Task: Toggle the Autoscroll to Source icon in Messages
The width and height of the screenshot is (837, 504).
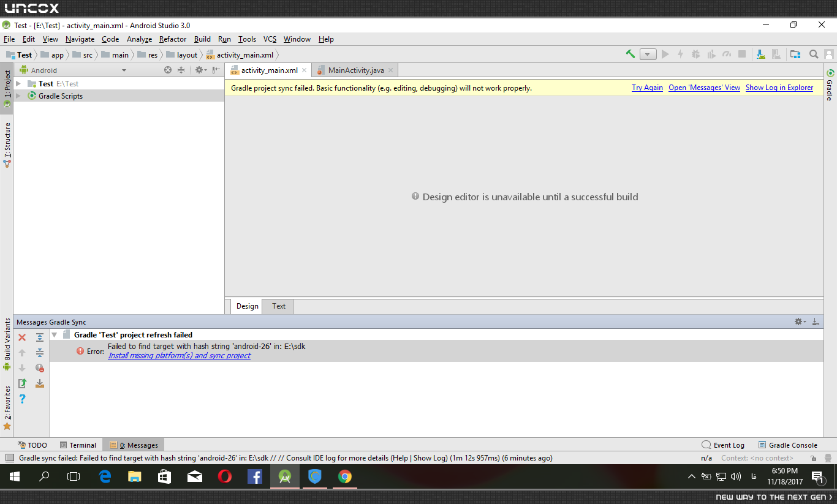Action: click(x=40, y=383)
